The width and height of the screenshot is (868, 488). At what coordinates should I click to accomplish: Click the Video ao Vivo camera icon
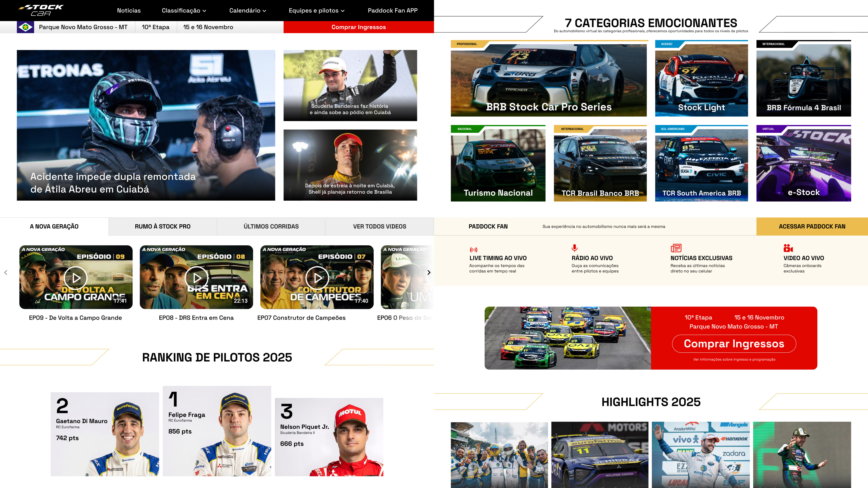click(788, 248)
